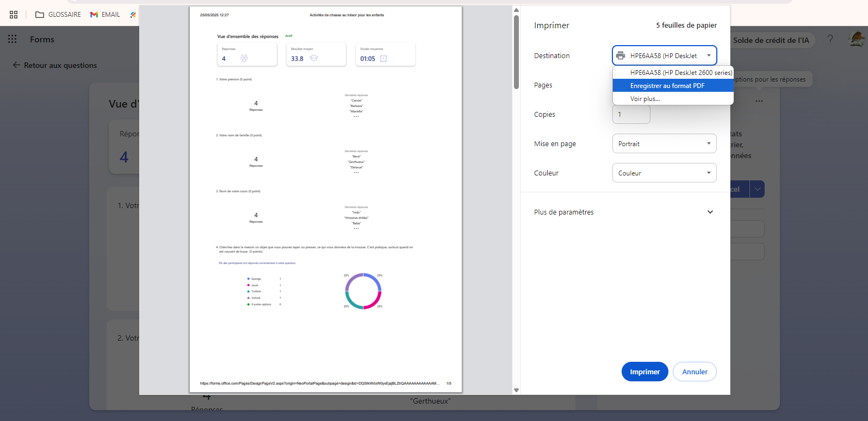Screen dimensions: 868x421
Task: Click the Copies number field
Action: click(x=631, y=115)
